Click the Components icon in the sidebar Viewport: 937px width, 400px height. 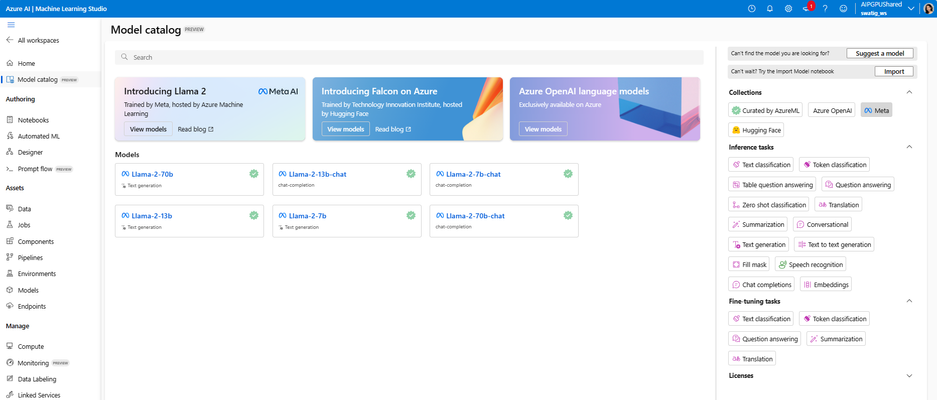[x=10, y=242]
